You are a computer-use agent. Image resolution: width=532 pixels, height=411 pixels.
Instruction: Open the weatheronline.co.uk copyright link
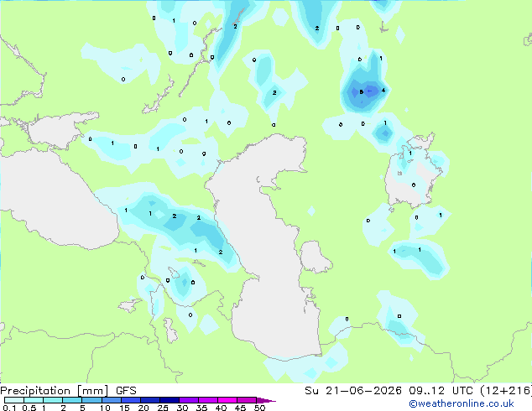462,403
